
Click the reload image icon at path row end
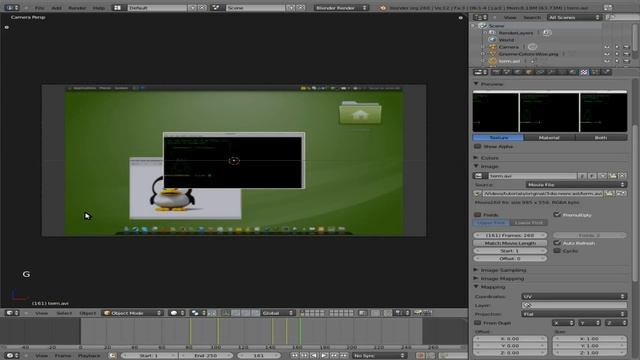coord(621,193)
